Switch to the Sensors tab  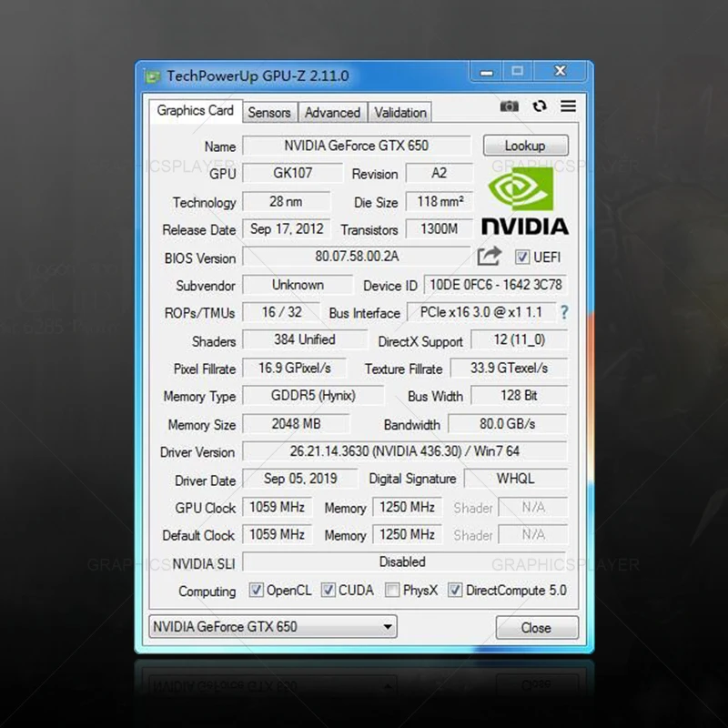pyautogui.click(x=269, y=112)
